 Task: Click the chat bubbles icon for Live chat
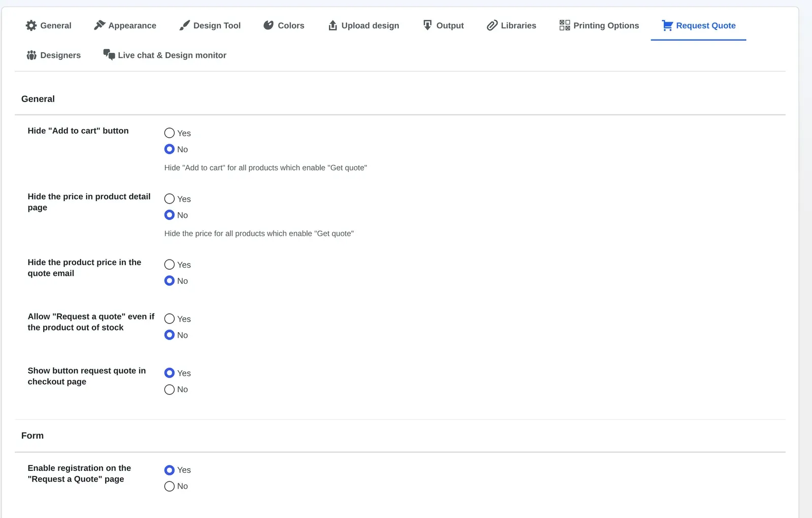(x=109, y=55)
